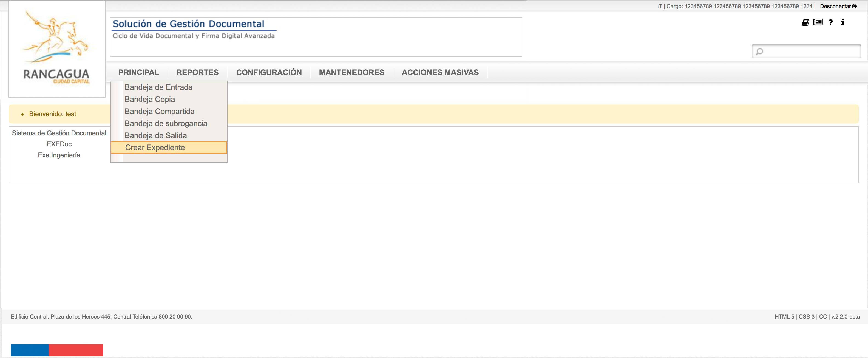Click the 'Bienvenido, test' welcome message

tap(53, 114)
